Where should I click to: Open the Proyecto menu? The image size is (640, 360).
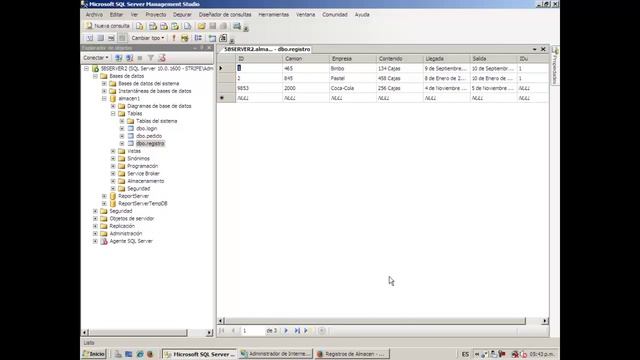(x=156, y=14)
